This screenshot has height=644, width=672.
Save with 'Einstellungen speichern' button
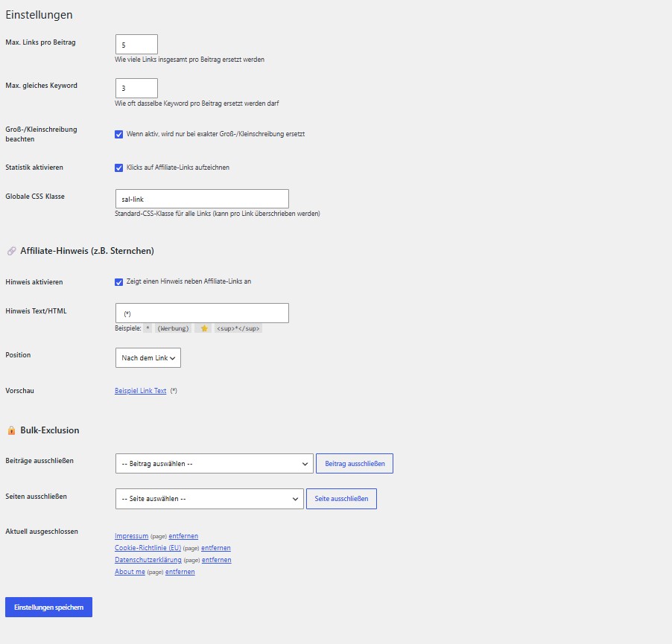point(49,608)
